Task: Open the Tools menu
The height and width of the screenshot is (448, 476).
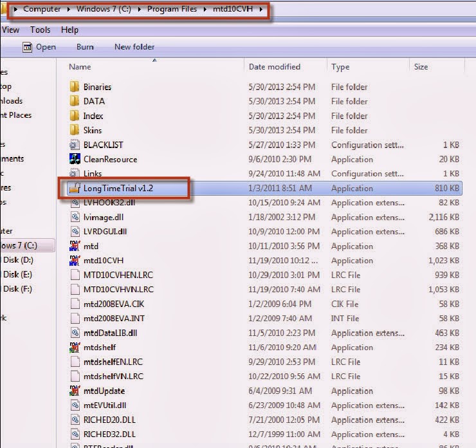Action: pos(40,30)
